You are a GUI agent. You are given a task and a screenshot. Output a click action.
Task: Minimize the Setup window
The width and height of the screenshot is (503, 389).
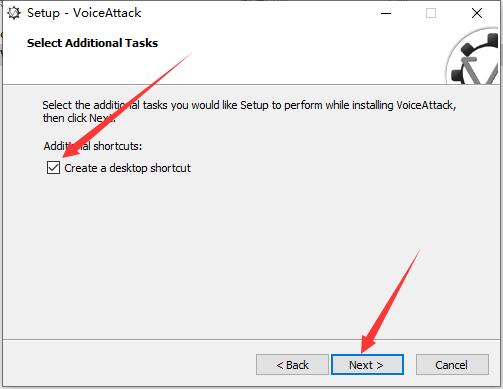tap(386, 13)
